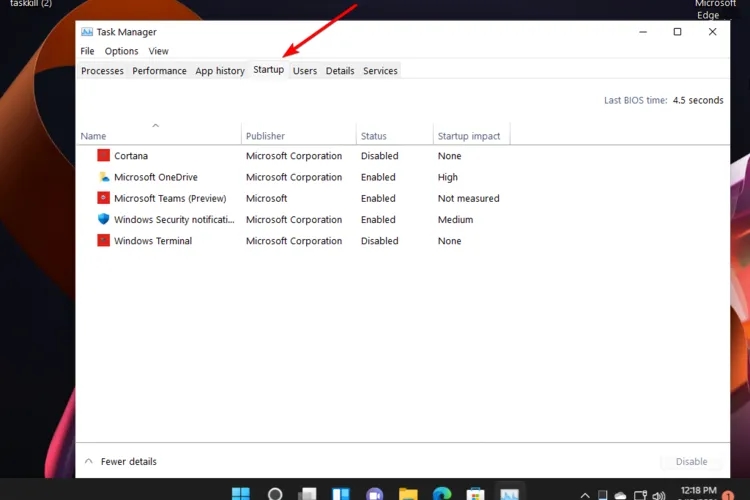
Task: Click the Windows Terminal row icon
Action: (104, 241)
